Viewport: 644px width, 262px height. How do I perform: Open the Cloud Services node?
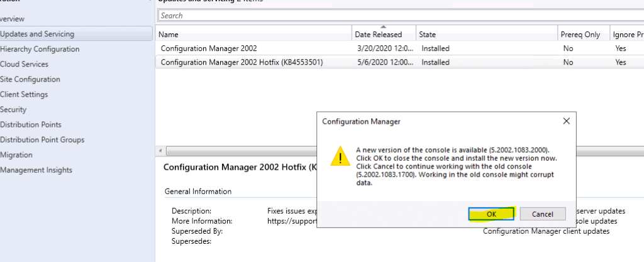point(25,64)
